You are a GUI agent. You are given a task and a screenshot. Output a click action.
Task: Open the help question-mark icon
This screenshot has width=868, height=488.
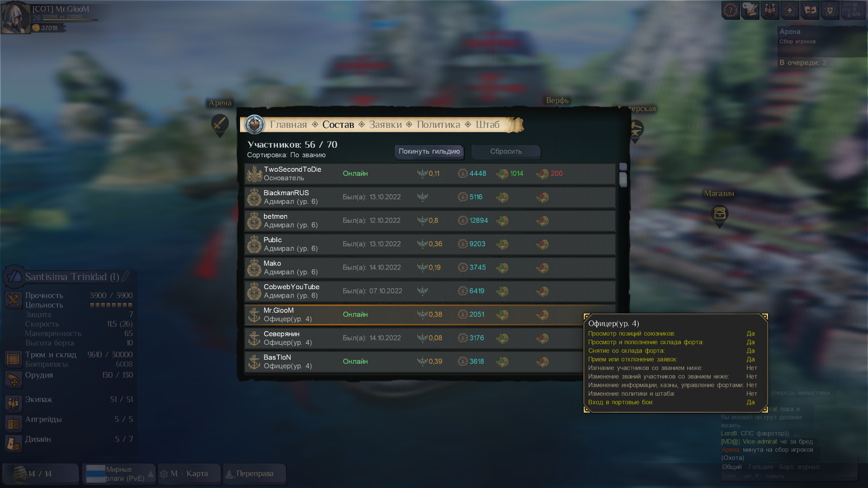click(x=731, y=10)
